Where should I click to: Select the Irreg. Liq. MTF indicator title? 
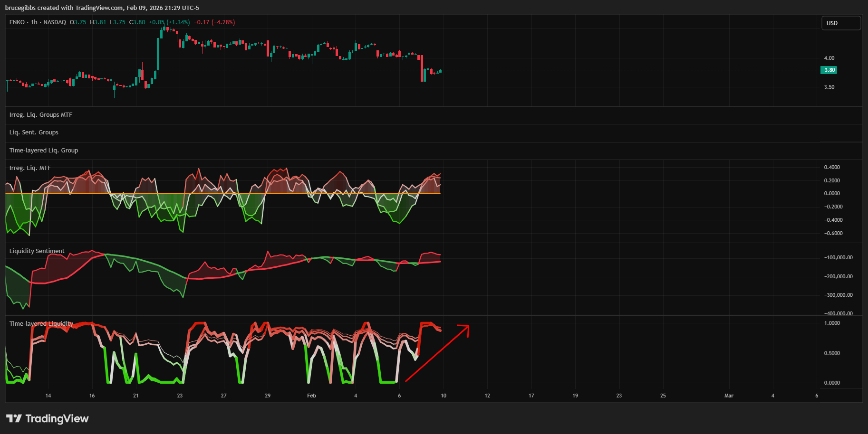point(30,168)
